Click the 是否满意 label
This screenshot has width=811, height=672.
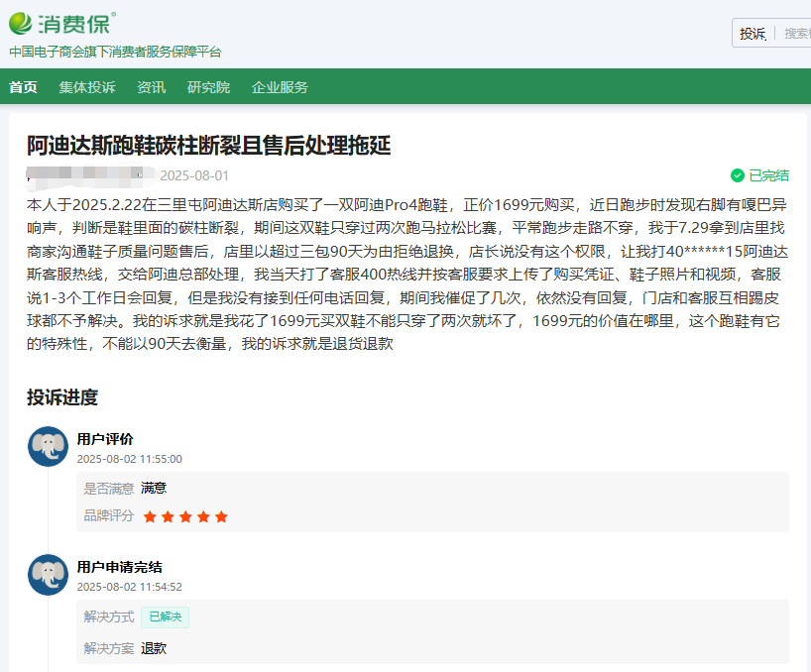tap(109, 489)
